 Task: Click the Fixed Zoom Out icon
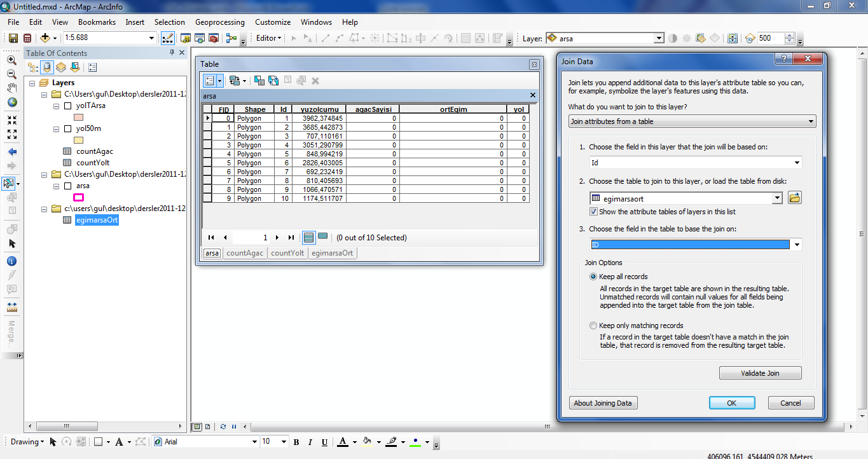[11, 134]
